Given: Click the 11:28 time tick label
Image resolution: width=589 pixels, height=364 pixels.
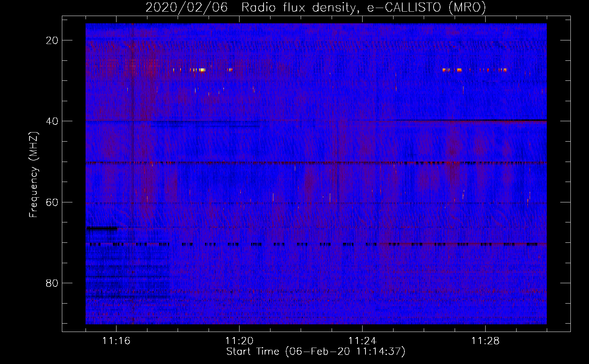Looking at the screenshot, I should [x=486, y=341].
